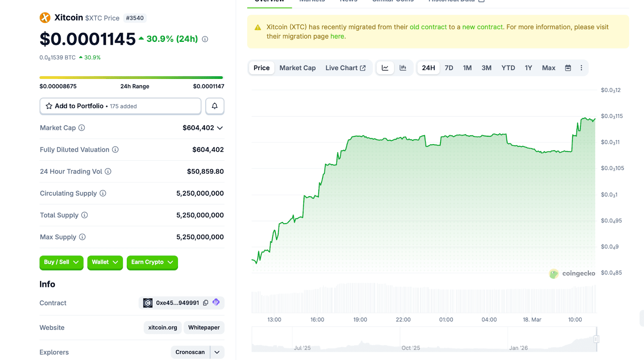The image size is (644, 360).
Task: Open Market Cap info tooltip icon
Action: [82, 128]
